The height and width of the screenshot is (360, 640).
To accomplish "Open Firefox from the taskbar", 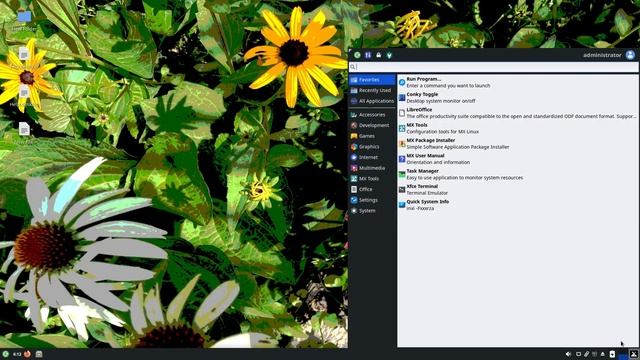I will pyautogui.click(x=27, y=354).
